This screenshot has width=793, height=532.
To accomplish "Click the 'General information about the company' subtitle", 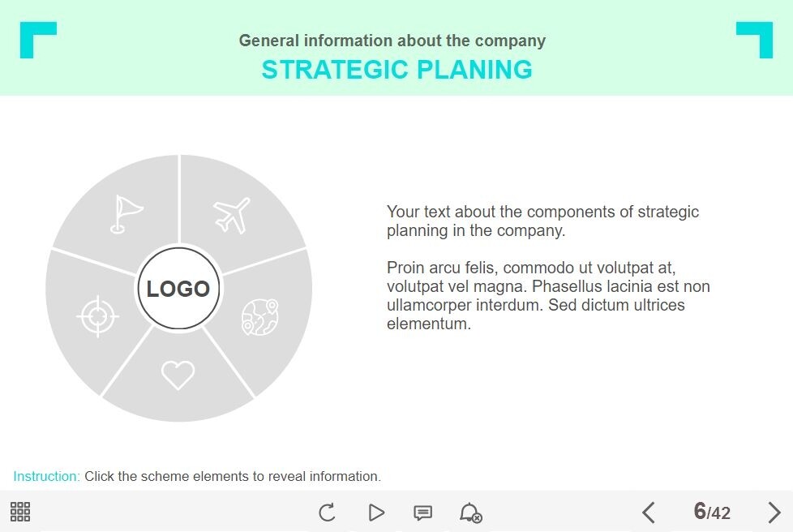I will point(392,41).
